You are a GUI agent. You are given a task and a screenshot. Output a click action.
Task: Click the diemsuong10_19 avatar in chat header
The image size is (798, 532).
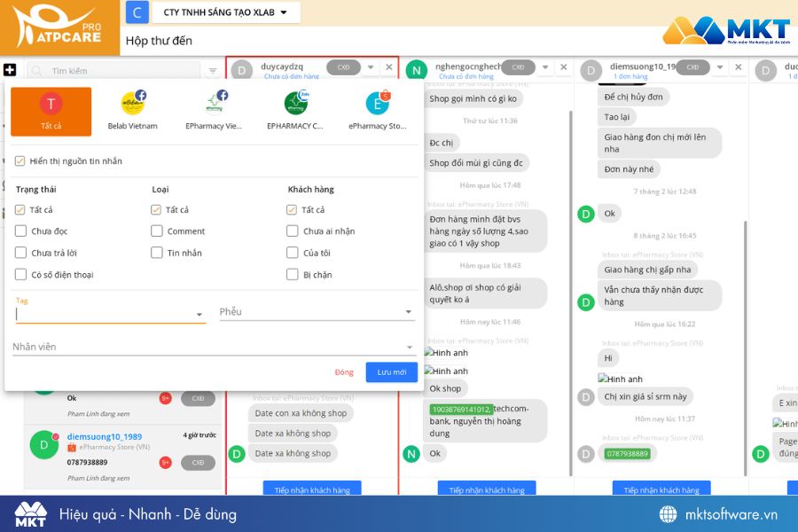tap(591, 70)
